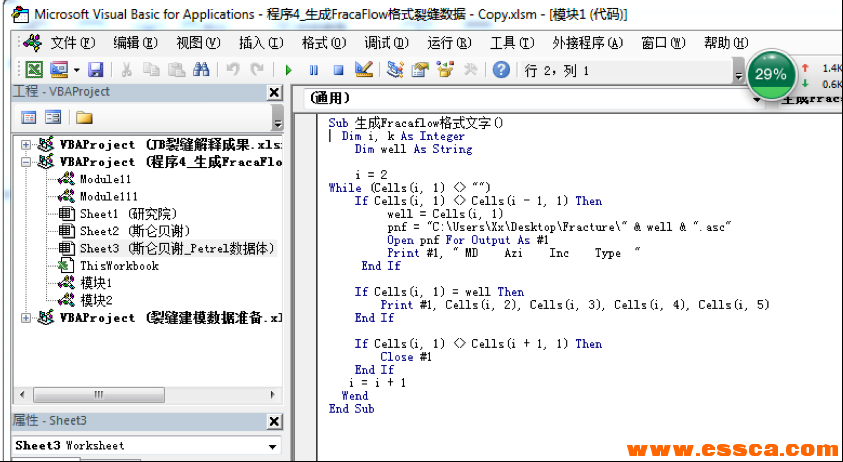843x462 pixels.
Task: Open the 工具(T) menu
Action: pos(512,42)
